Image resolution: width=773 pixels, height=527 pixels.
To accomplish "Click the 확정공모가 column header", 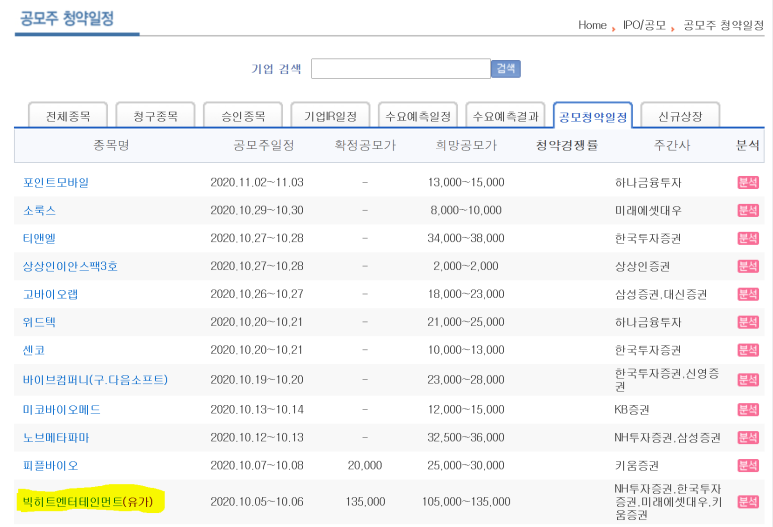I will point(365,145).
